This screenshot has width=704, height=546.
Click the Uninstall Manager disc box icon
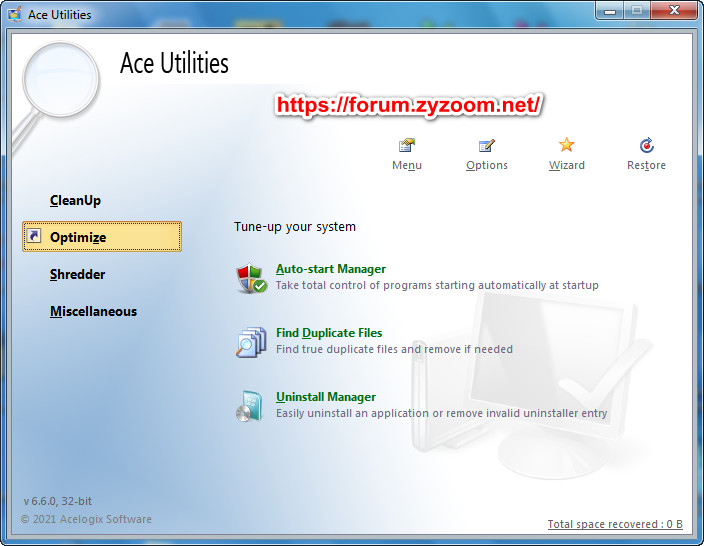pos(249,406)
